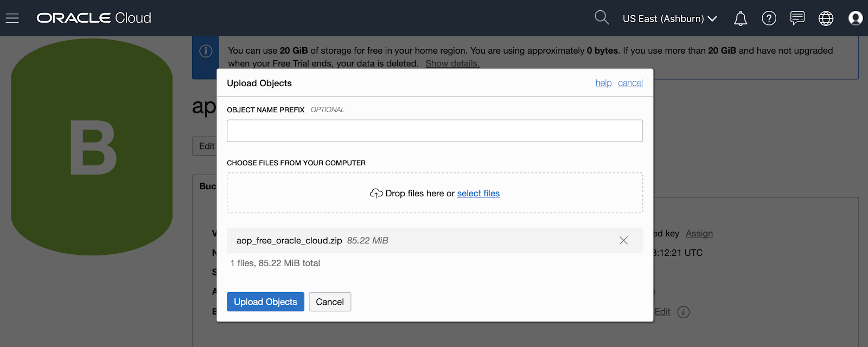Click the Show details link

coord(452,63)
